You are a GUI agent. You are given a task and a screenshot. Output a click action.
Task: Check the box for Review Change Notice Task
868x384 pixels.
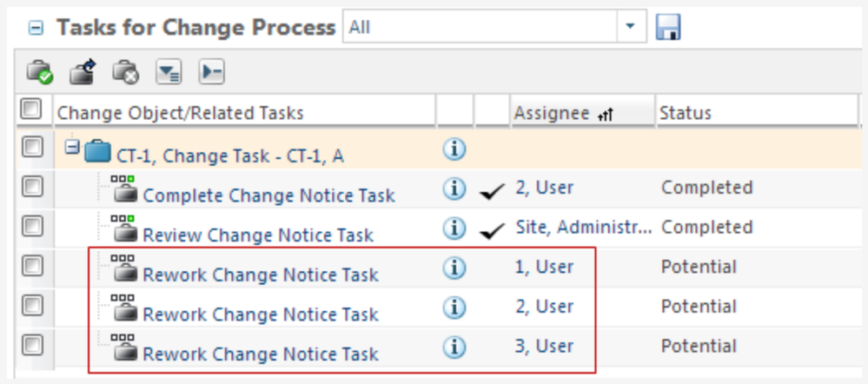click(32, 226)
